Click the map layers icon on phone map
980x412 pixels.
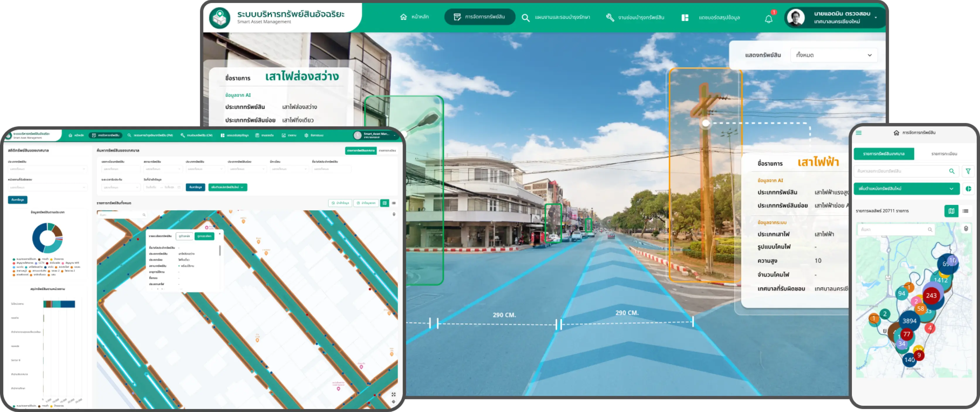point(966,229)
